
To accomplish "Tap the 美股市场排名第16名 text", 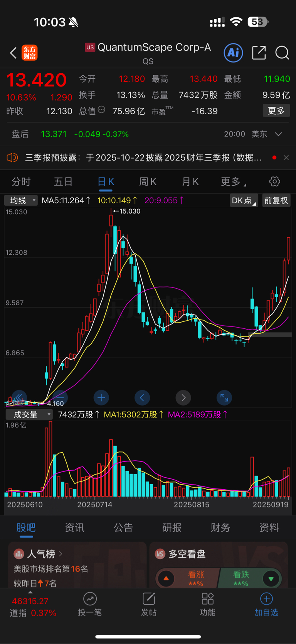I will pos(51,569).
